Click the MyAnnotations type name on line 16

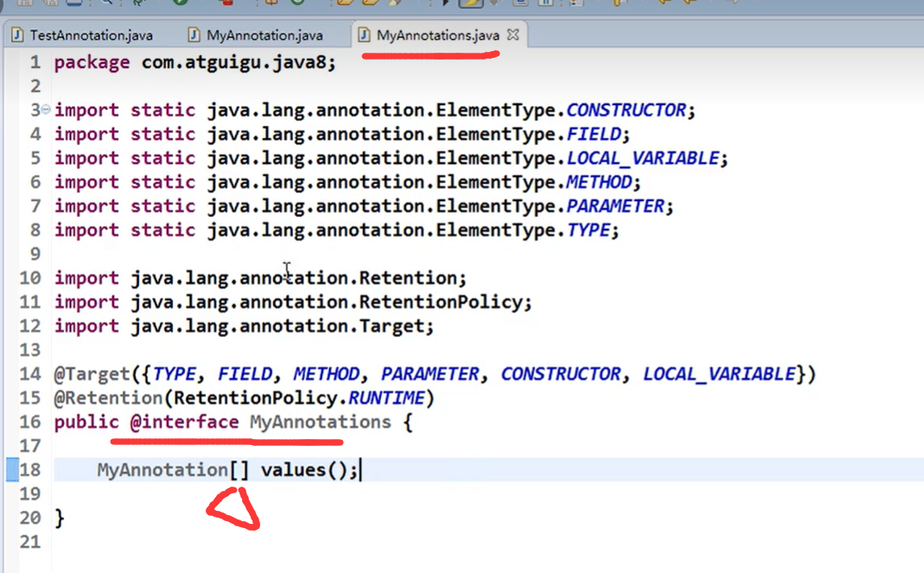(x=320, y=422)
